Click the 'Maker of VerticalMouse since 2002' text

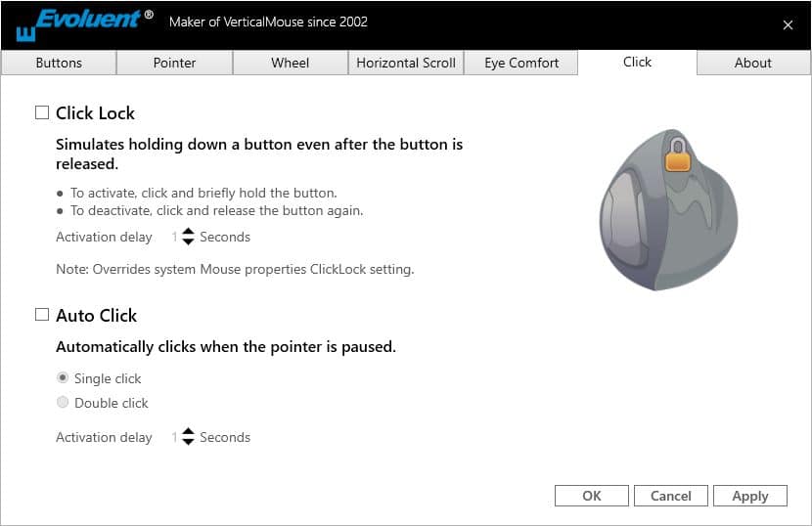pos(268,22)
